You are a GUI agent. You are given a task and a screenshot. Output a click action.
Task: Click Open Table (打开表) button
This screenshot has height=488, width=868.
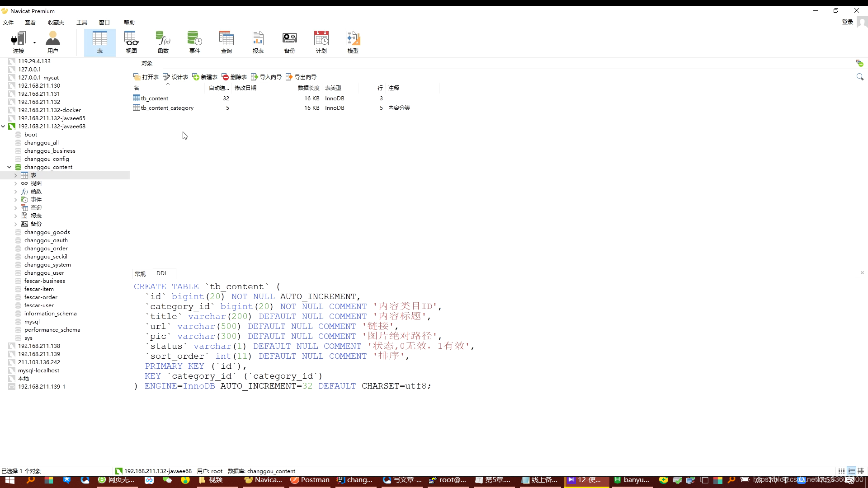point(146,77)
